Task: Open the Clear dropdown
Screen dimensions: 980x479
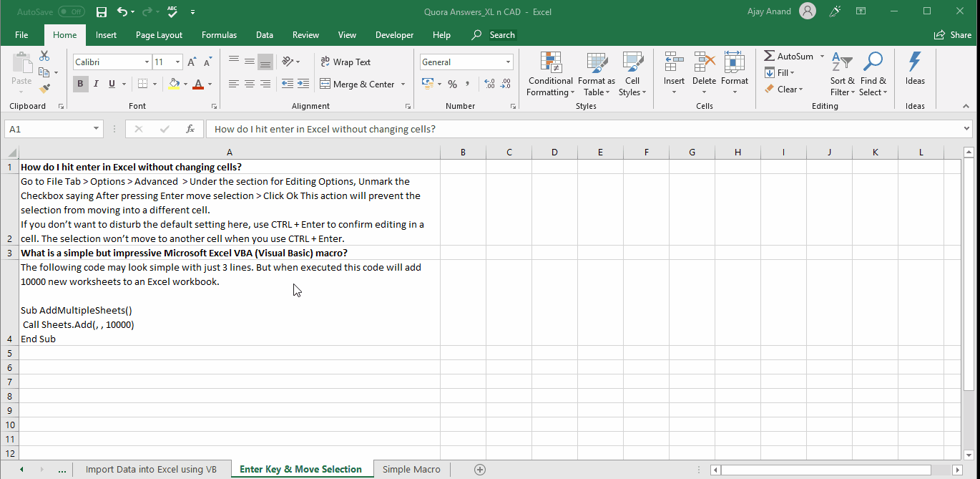Action: tap(783, 89)
